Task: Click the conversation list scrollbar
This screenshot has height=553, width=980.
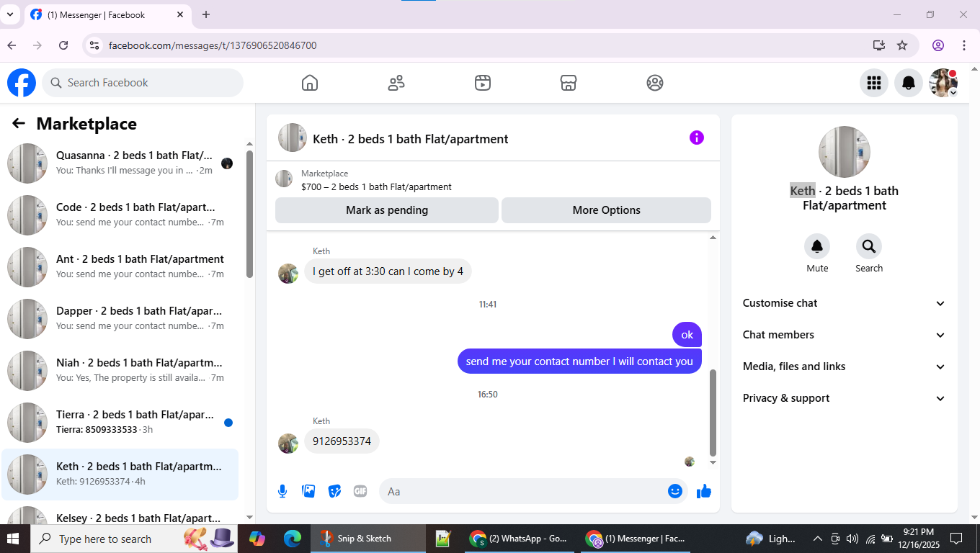Action: pos(249,214)
